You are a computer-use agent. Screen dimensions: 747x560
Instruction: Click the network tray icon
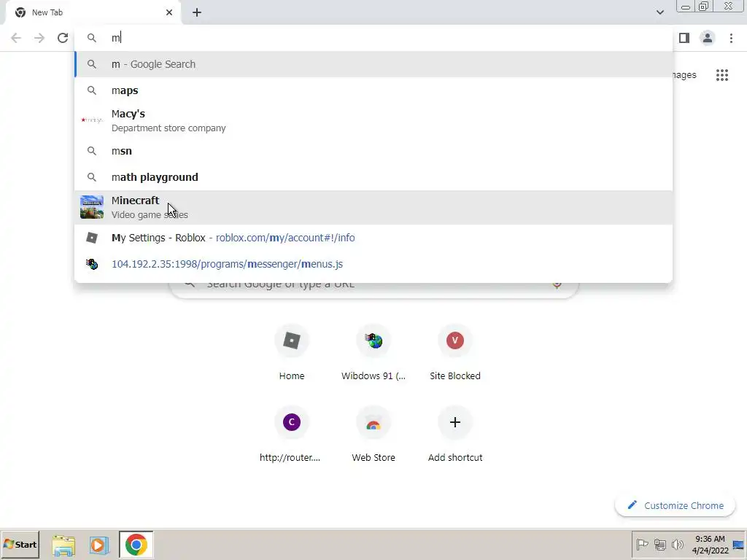[x=659, y=544]
